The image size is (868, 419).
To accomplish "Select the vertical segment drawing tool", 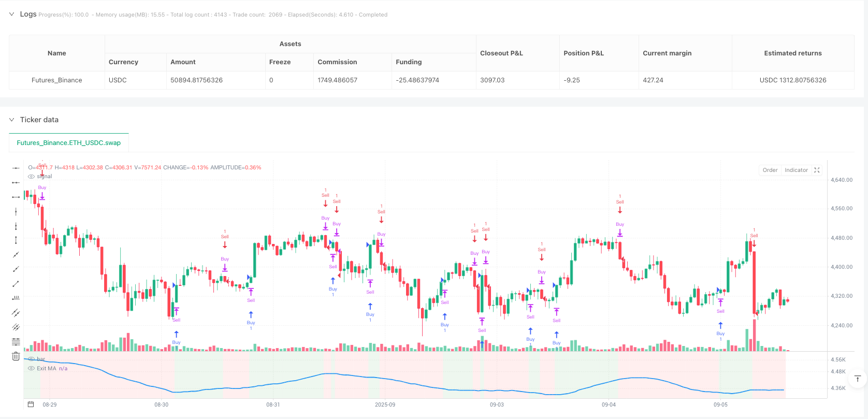I will click(x=16, y=240).
